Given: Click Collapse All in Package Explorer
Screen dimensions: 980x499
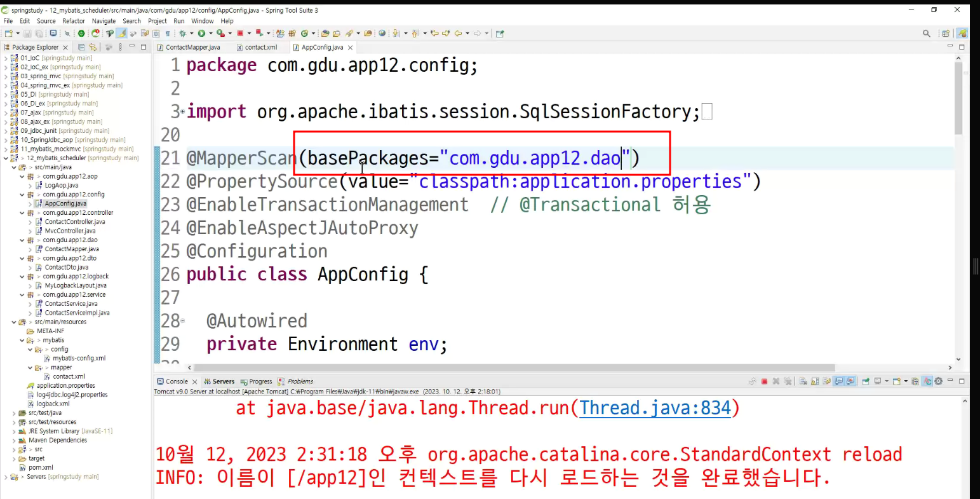Looking at the screenshot, I should pyautogui.click(x=81, y=47).
